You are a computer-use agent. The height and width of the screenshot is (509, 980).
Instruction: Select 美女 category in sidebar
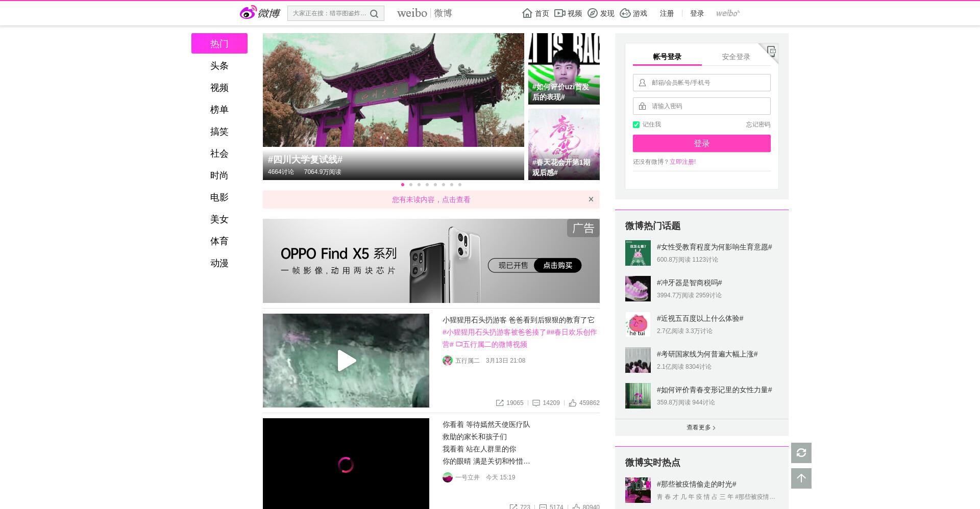click(219, 219)
